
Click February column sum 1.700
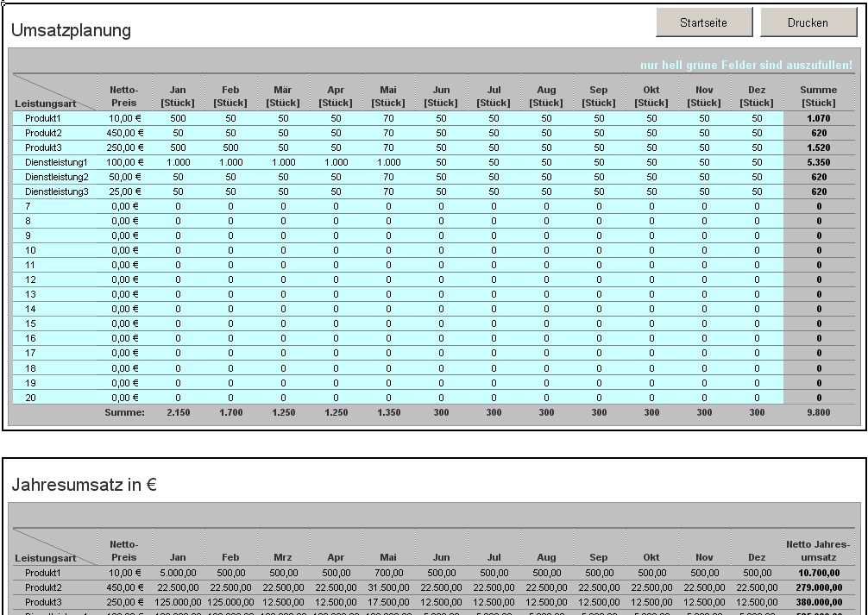(x=231, y=412)
